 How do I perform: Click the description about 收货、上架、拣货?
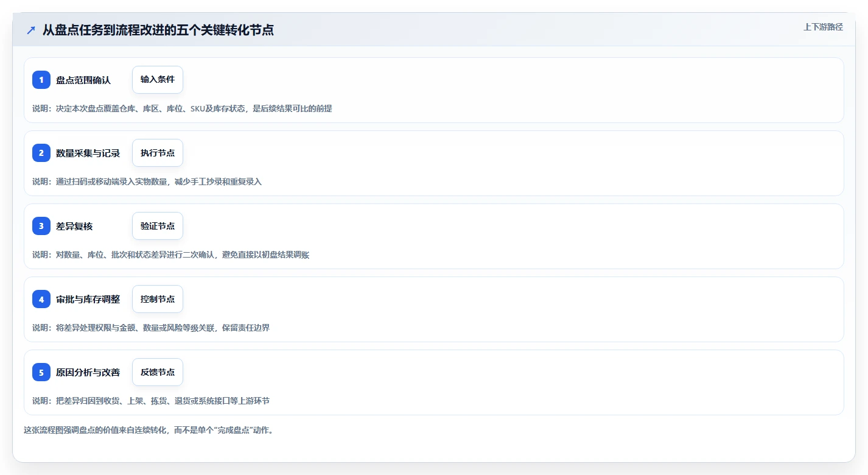coord(151,401)
